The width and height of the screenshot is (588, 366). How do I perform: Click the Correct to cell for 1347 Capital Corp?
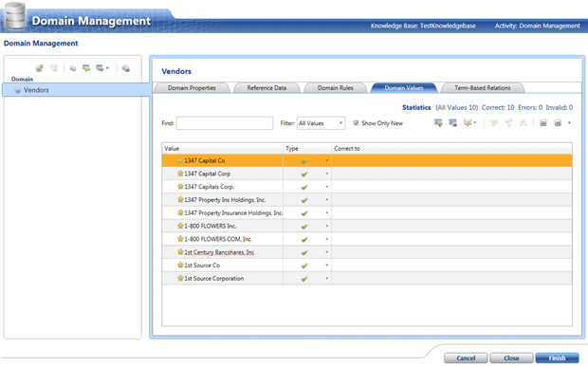point(451,174)
